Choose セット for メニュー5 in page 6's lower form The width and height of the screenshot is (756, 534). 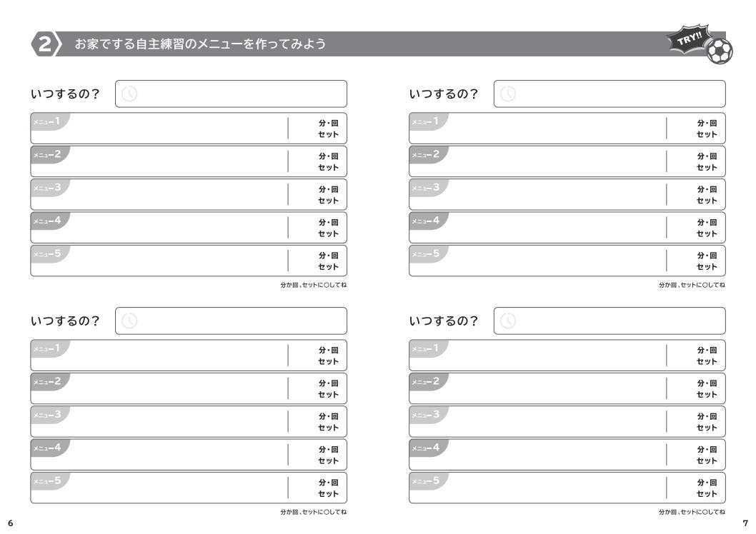(328, 494)
